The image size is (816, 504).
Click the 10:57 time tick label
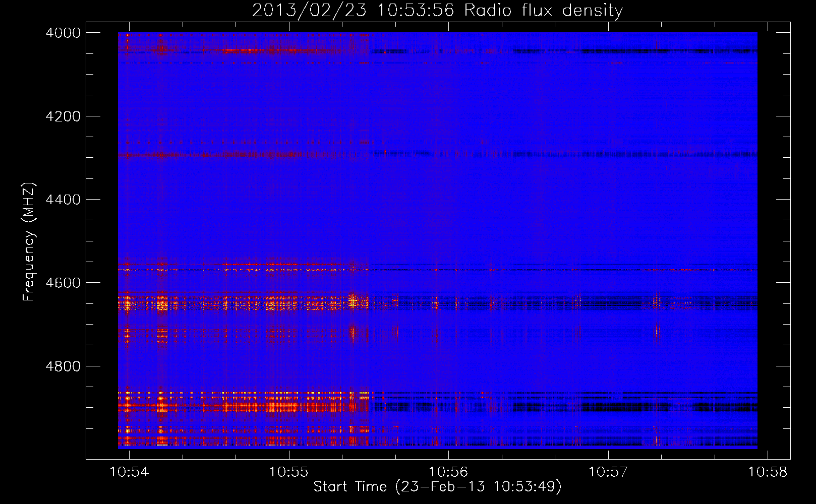608,472
